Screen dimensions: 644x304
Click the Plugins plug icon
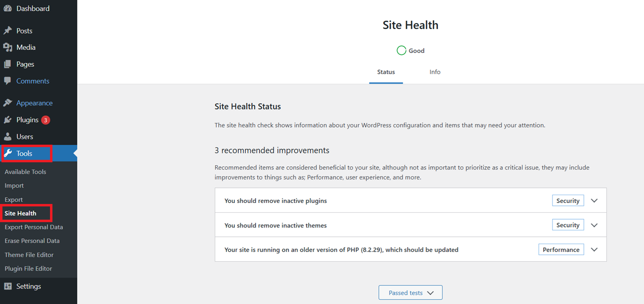click(x=7, y=120)
